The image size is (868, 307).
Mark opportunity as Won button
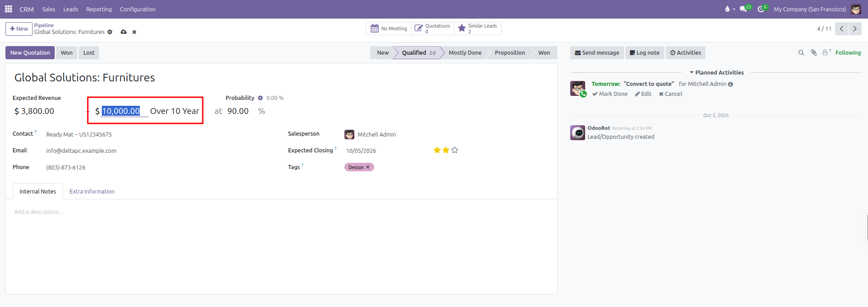pos(67,53)
